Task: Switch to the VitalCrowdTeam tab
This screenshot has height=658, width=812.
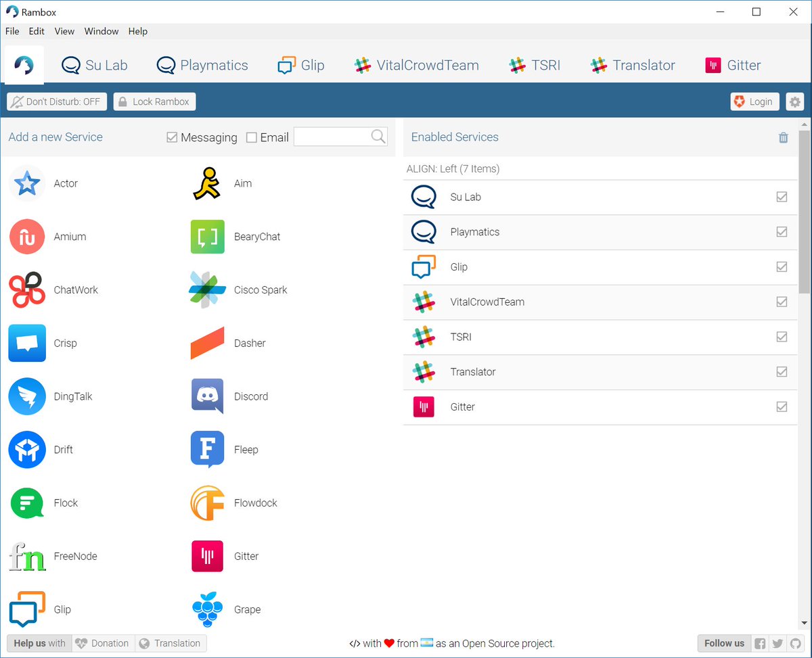Action: pos(417,65)
